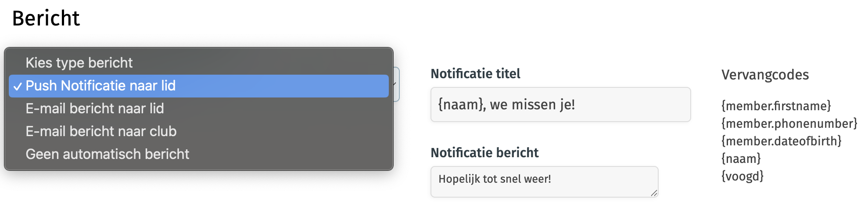Image resolution: width=868 pixels, height=202 pixels.
Task: Select 'Push Notificatie naar lid' option
Action: pos(100,86)
